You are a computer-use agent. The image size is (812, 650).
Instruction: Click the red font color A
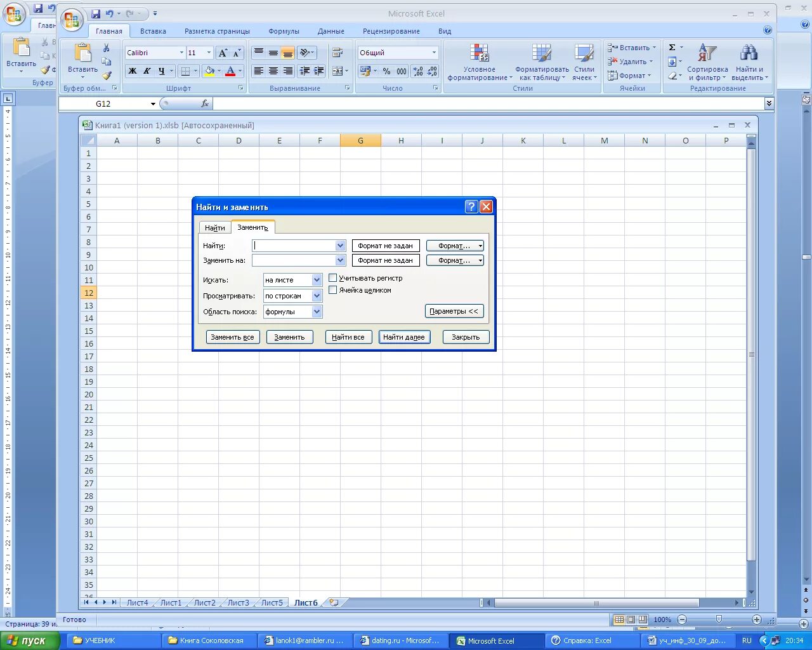click(230, 71)
